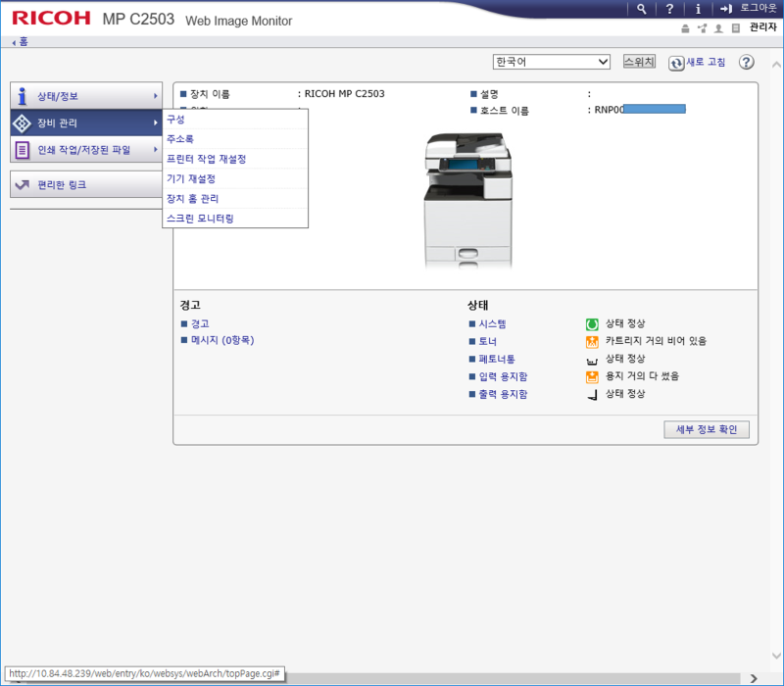Click the printer status icon near 관리자
The width and height of the screenshot is (784, 686).
click(x=685, y=28)
